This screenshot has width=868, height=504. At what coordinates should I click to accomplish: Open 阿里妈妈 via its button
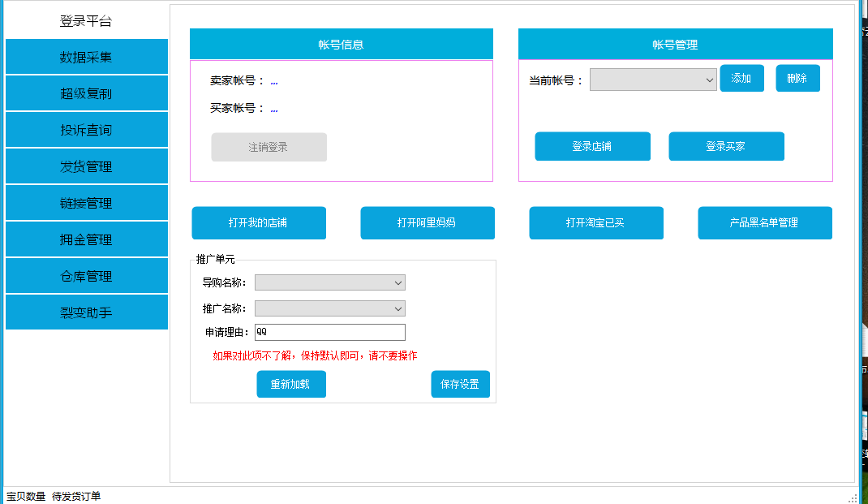point(427,223)
